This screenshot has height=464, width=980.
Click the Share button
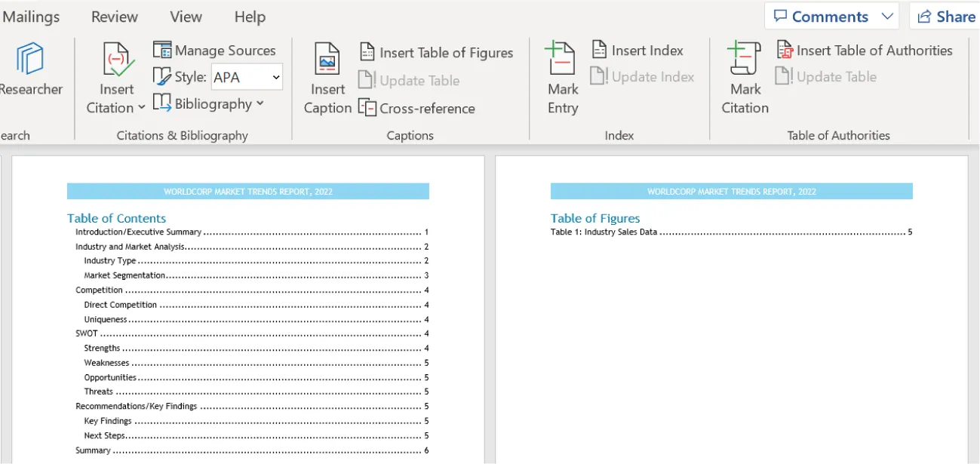[945, 16]
